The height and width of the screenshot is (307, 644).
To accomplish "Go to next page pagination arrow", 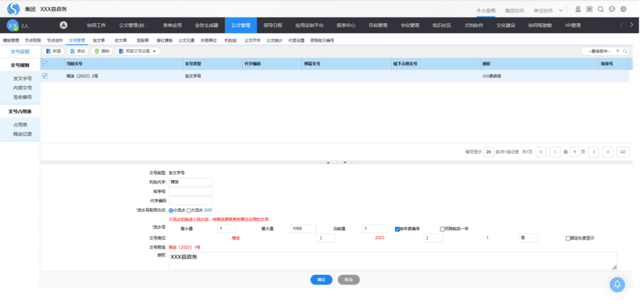I will tap(594, 152).
